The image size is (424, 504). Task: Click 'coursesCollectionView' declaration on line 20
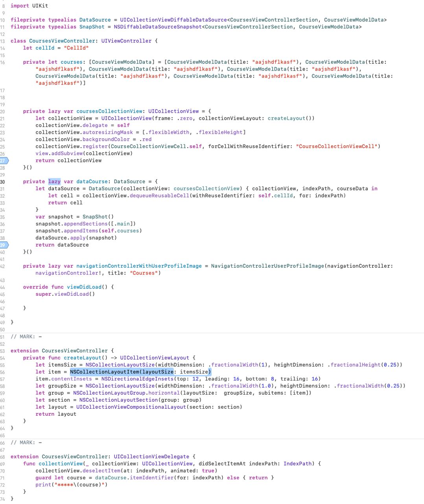tap(109, 111)
